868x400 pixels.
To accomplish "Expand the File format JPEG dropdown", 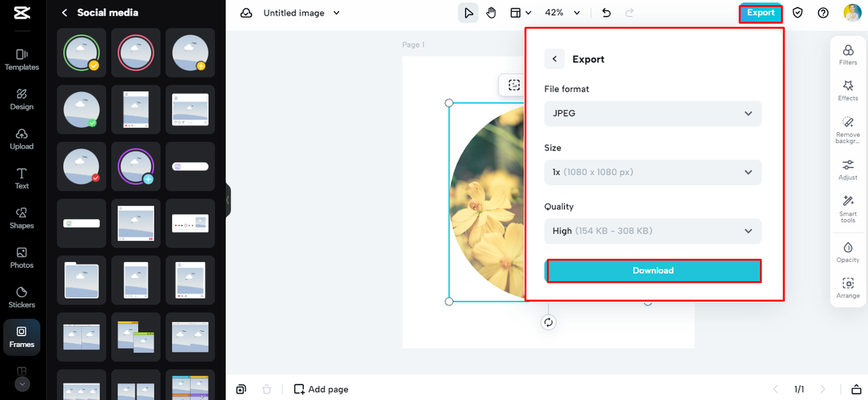I will coord(653,113).
